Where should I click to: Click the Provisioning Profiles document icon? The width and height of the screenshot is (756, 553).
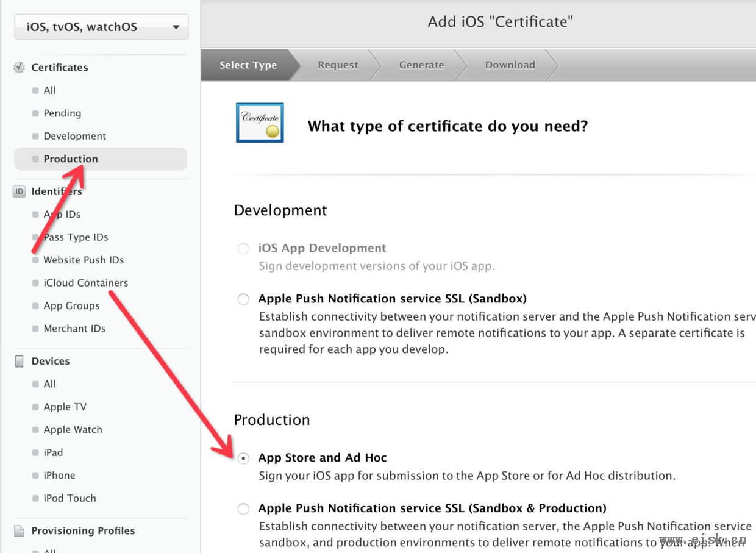pyautogui.click(x=20, y=530)
